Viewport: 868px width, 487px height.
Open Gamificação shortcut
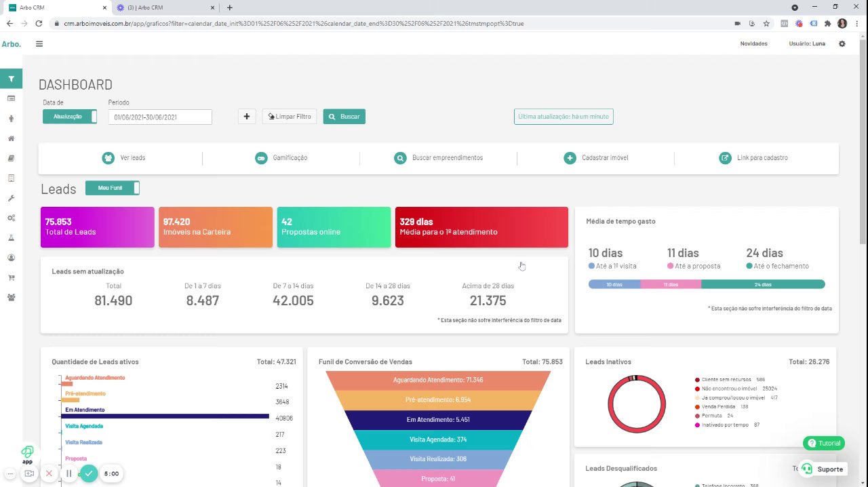tap(281, 158)
